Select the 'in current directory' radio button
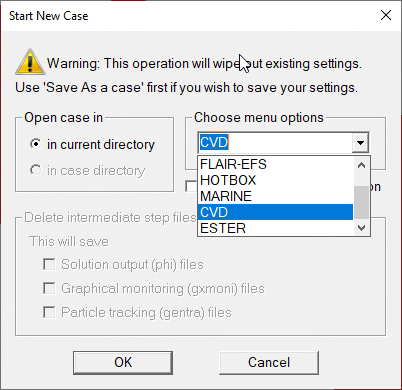402x390 pixels. point(36,144)
